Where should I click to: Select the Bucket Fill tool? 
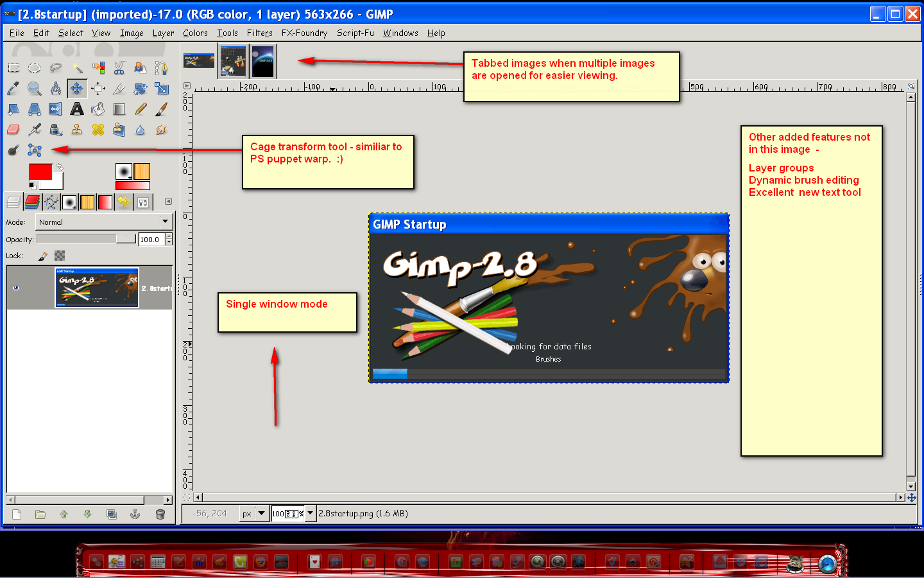(98, 109)
